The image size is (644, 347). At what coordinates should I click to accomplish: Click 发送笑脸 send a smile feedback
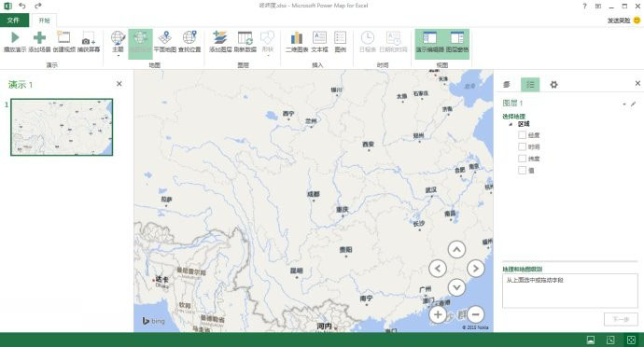tap(623, 21)
